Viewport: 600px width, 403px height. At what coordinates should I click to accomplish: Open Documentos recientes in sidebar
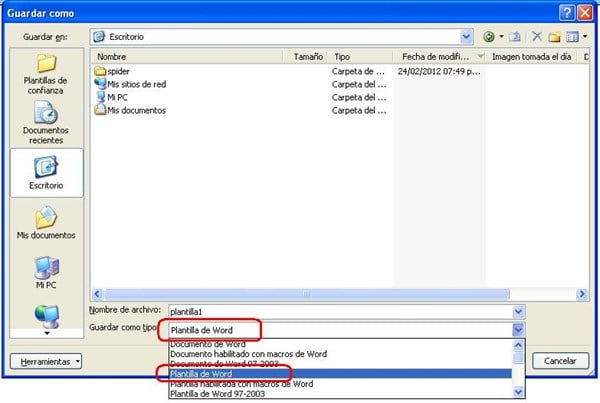pyautogui.click(x=46, y=122)
